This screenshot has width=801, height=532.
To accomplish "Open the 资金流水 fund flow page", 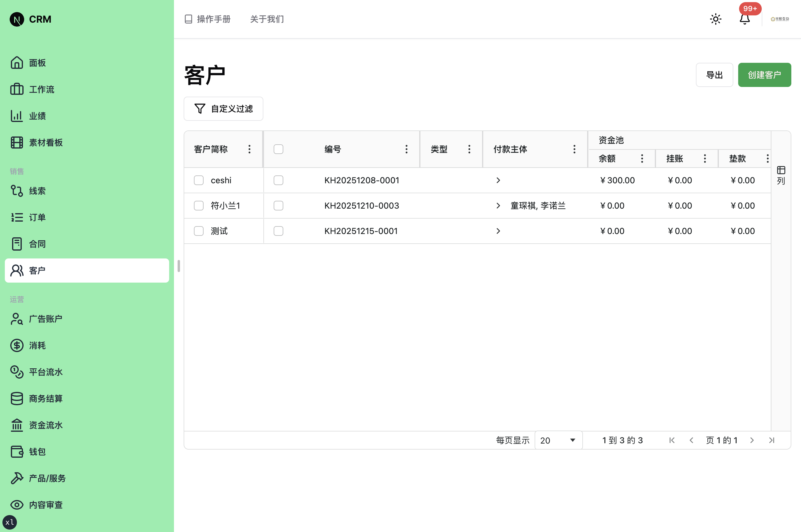I will (x=46, y=425).
